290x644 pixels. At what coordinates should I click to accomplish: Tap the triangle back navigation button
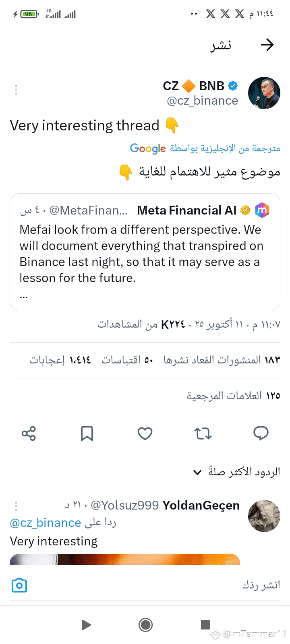point(86,625)
